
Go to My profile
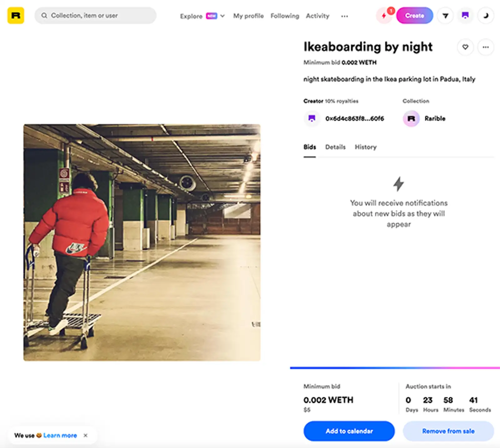tap(248, 16)
